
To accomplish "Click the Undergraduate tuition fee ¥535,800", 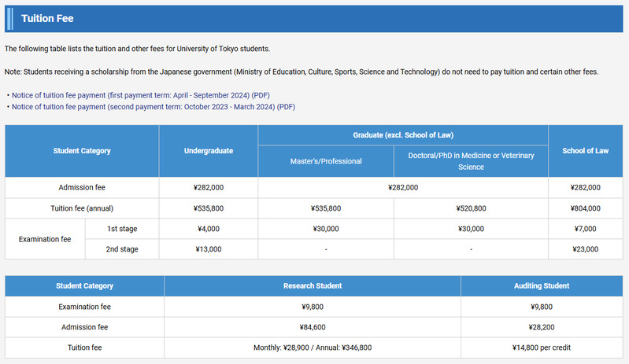I will point(208,208).
